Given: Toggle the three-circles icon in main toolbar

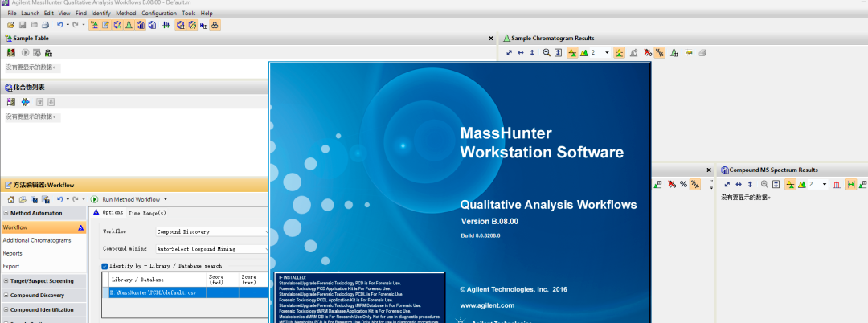Looking at the screenshot, I should click(x=215, y=25).
